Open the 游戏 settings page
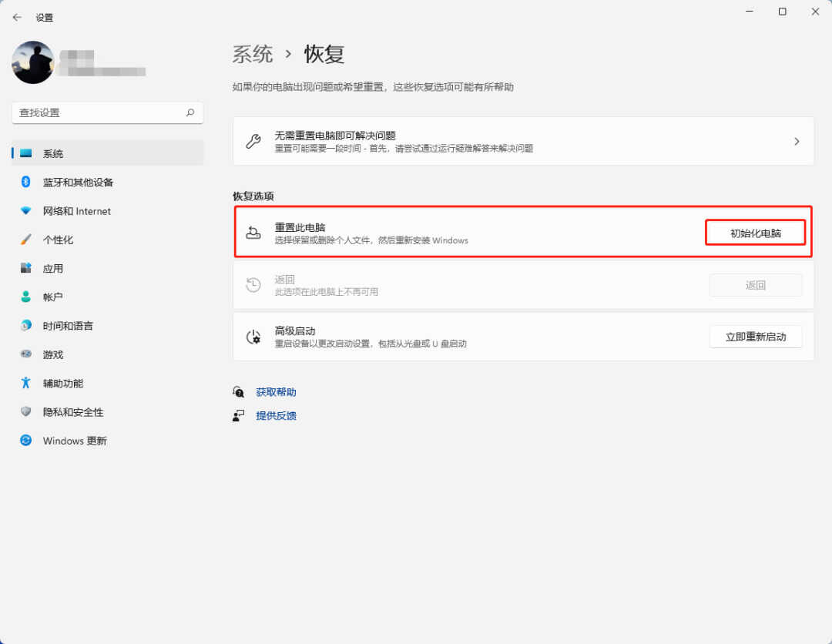Image resolution: width=832 pixels, height=644 pixels. click(53, 354)
